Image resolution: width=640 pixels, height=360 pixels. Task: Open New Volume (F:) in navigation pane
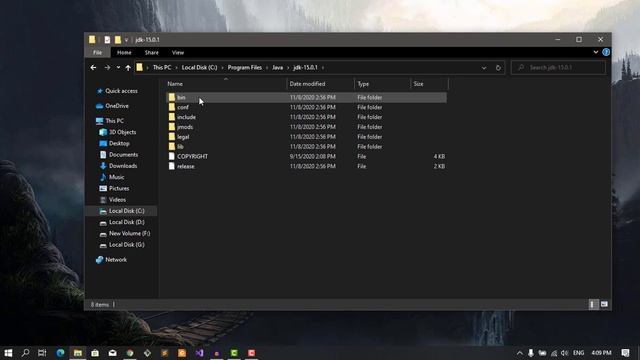pyautogui.click(x=129, y=233)
